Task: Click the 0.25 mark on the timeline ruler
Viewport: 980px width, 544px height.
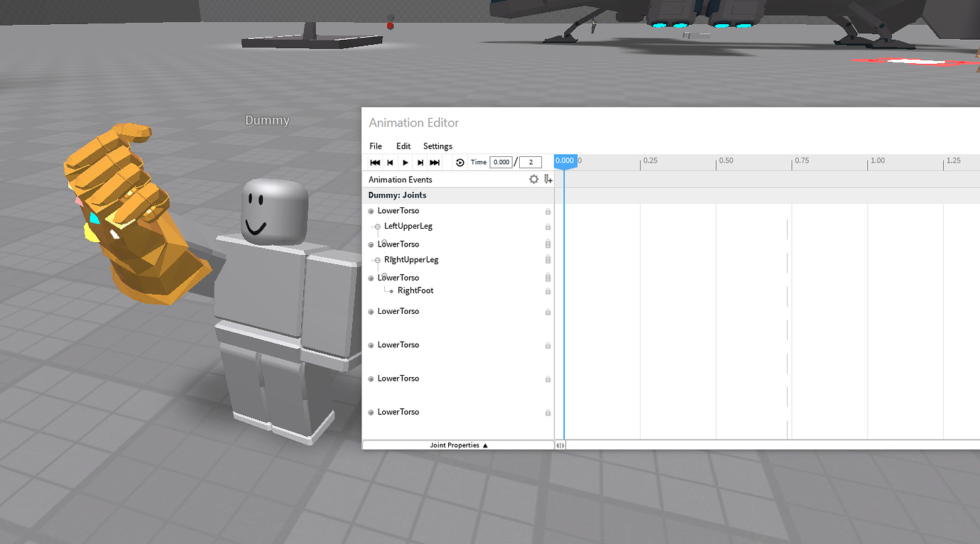Action: (x=650, y=161)
